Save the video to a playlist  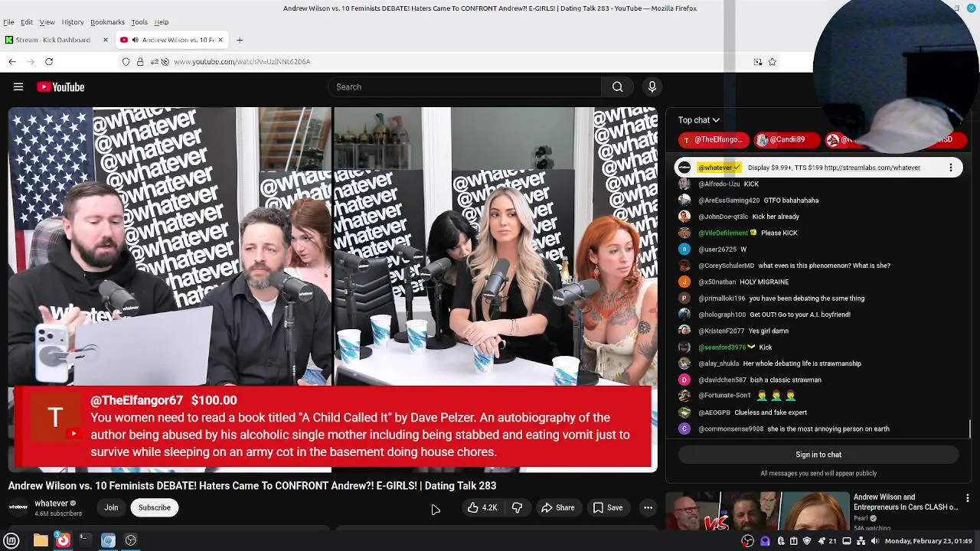[x=607, y=507]
